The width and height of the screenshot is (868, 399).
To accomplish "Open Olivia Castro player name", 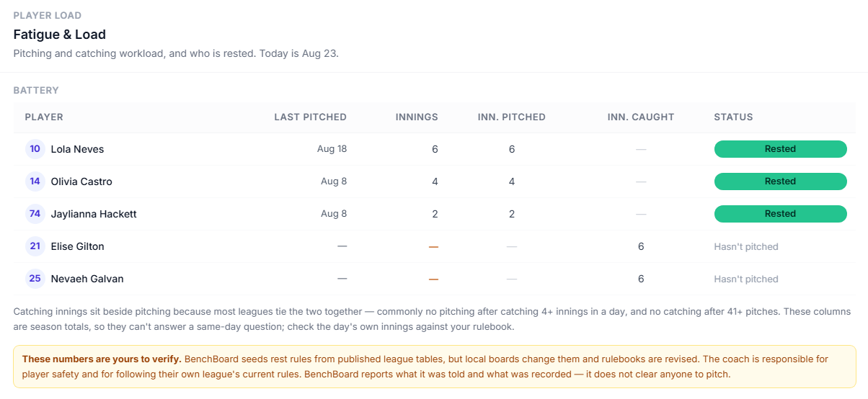I will coord(81,181).
